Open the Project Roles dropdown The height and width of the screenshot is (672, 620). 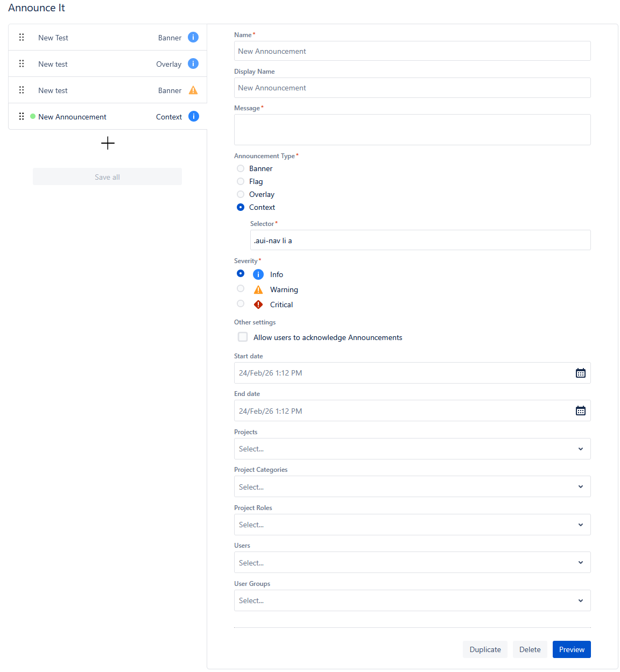click(x=412, y=525)
